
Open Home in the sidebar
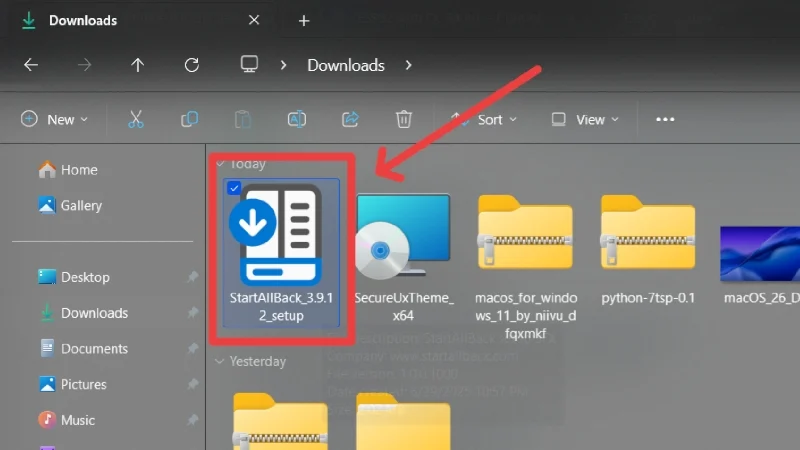[79, 169]
